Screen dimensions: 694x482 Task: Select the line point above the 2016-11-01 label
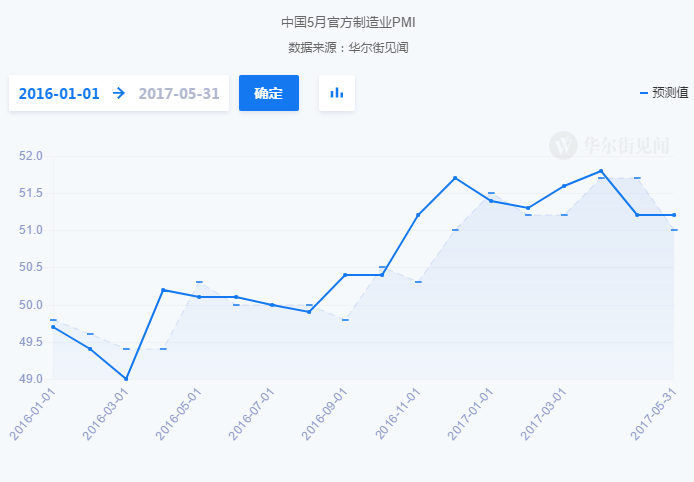[418, 215]
